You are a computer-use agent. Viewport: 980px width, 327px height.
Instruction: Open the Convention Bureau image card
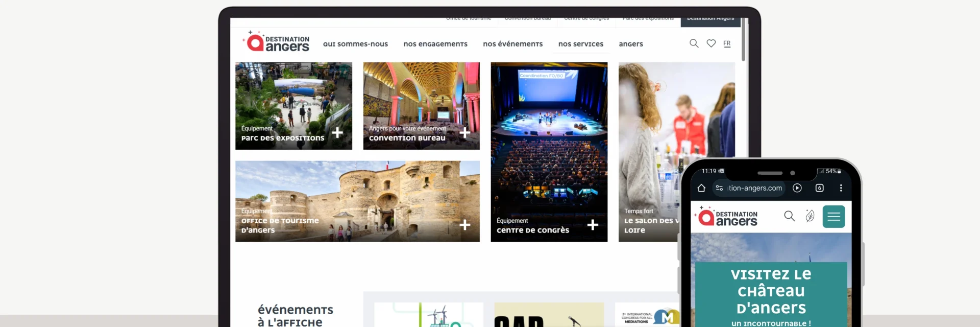point(421,106)
